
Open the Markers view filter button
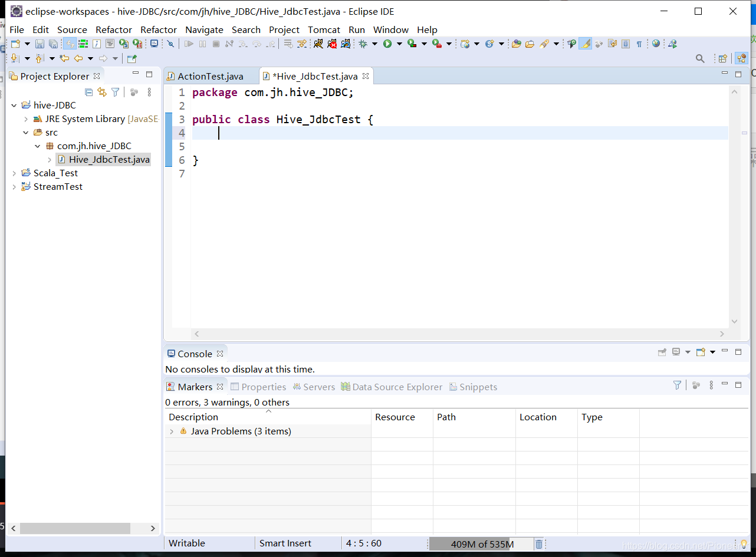[x=676, y=385]
